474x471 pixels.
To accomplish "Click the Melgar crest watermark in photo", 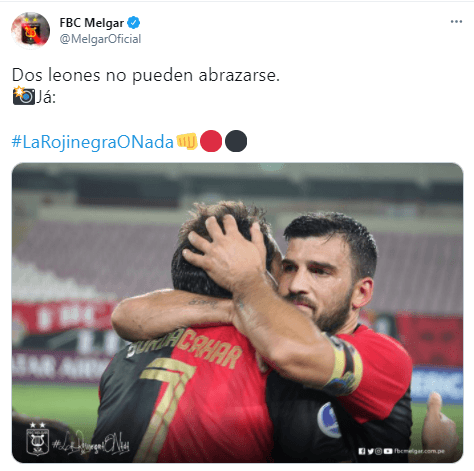I will (38, 439).
